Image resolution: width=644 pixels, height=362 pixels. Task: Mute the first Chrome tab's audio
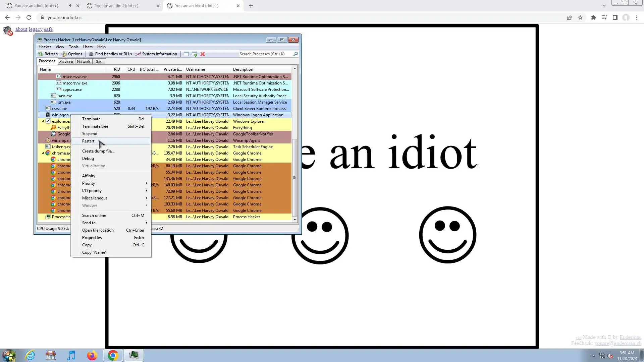click(70, 6)
